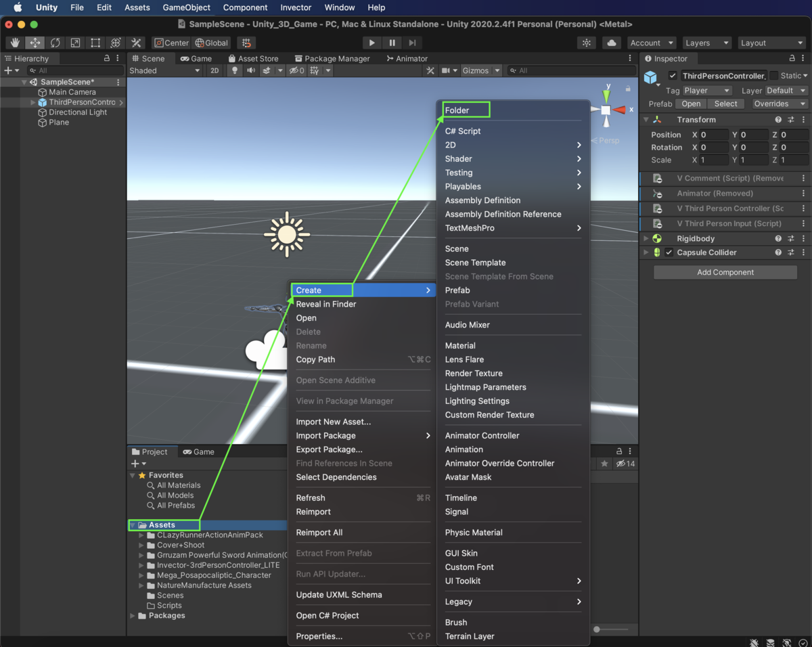Viewport: 812px width, 647px height.
Task: Switch to the Package Manager tab
Action: pos(332,58)
